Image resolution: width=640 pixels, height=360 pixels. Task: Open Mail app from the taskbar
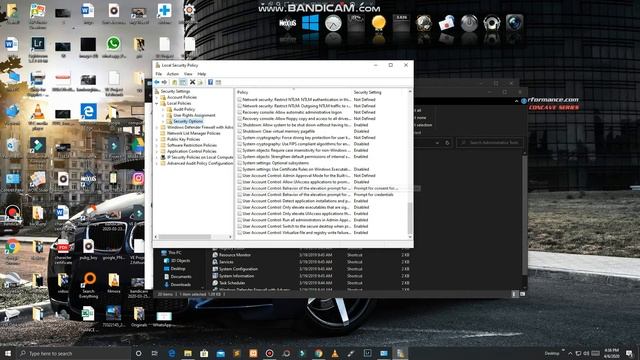click(220, 353)
